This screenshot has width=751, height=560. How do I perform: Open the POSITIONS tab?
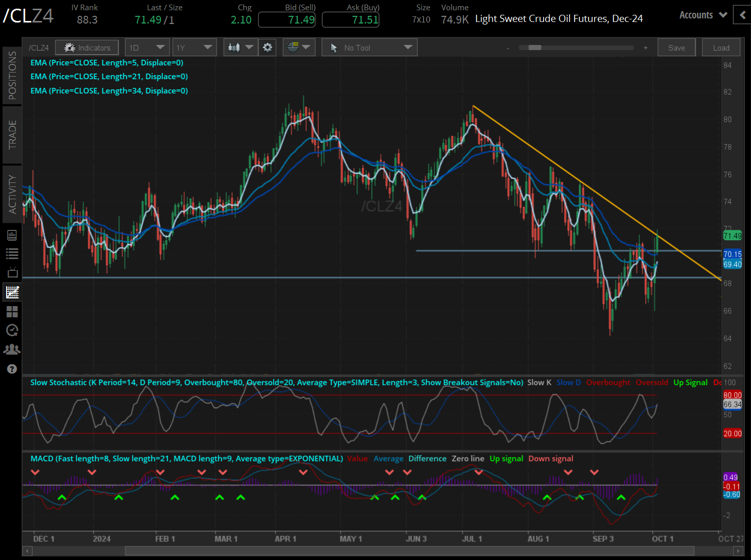pos(12,74)
